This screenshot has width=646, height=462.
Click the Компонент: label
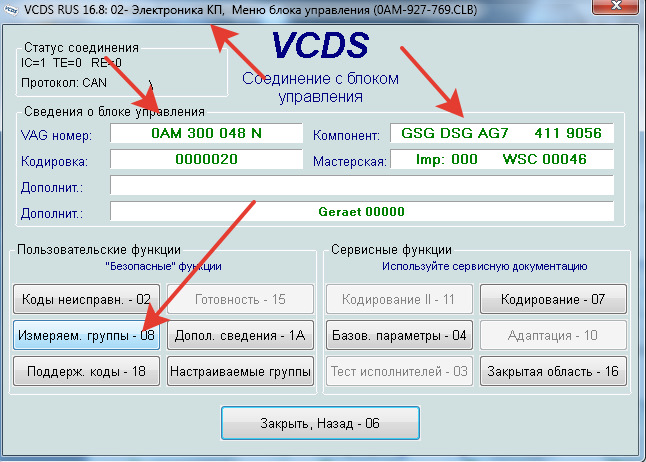[x=346, y=135]
